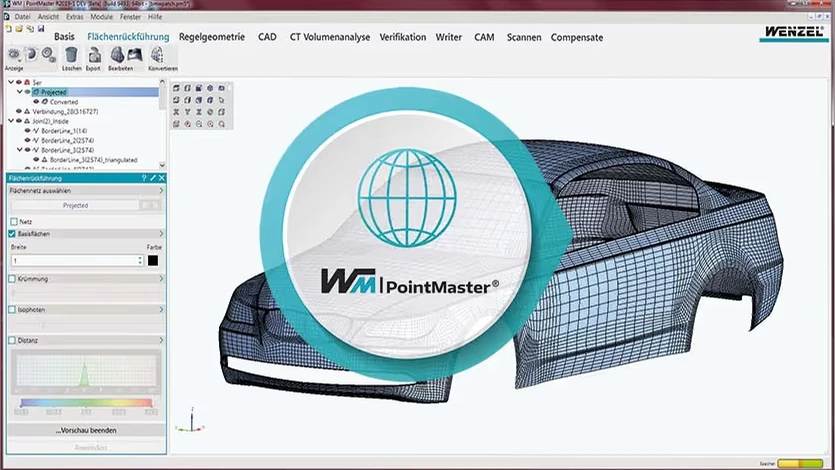Click the open folder icon in quick toolbar
835x470 pixels.
[19, 28]
